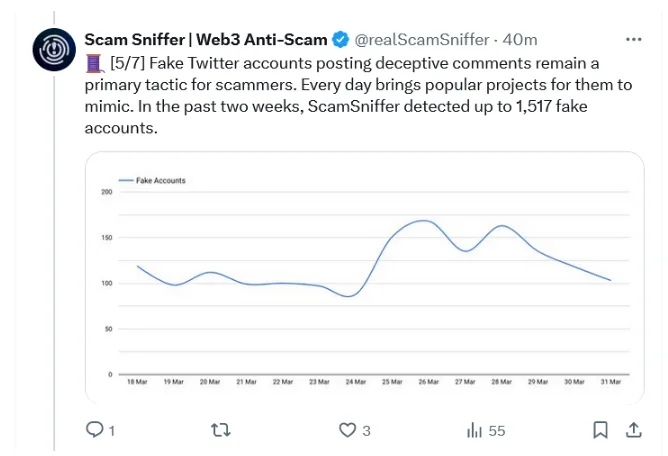
Task: Like the tweet with the heart icon
Action: (347, 430)
